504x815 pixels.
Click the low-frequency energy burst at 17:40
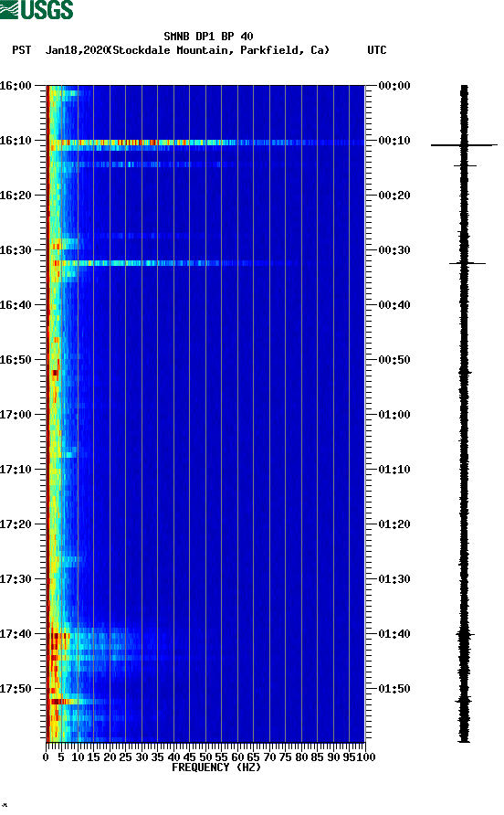click(59, 636)
